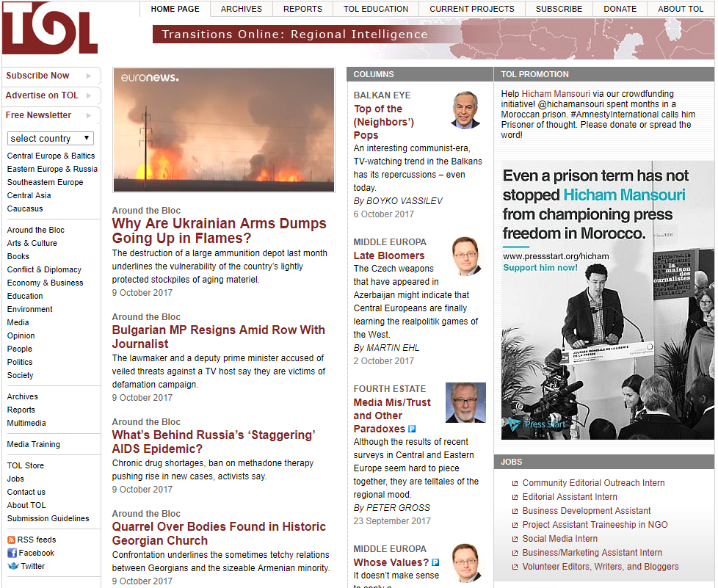Click link icon beside Community Editorial Outreach Intern
The image size is (718, 588).
click(x=515, y=483)
